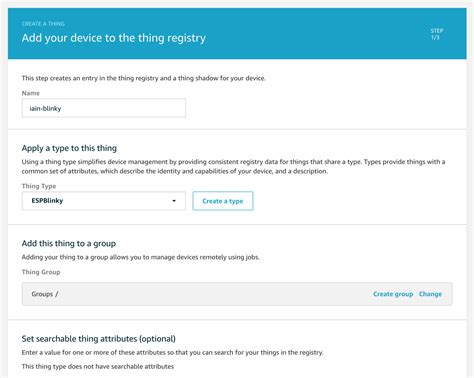
Task: Click the Thing Type label
Action: pyautogui.click(x=39, y=186)
